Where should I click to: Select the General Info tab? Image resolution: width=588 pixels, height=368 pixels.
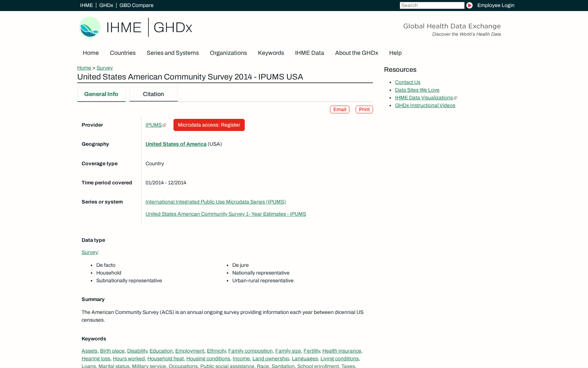point(101,94)
